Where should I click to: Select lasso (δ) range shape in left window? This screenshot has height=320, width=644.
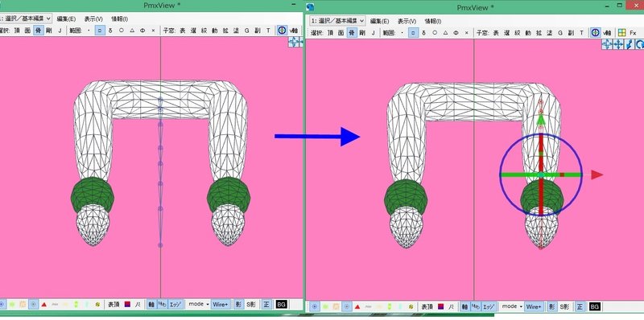pos(110,31)
